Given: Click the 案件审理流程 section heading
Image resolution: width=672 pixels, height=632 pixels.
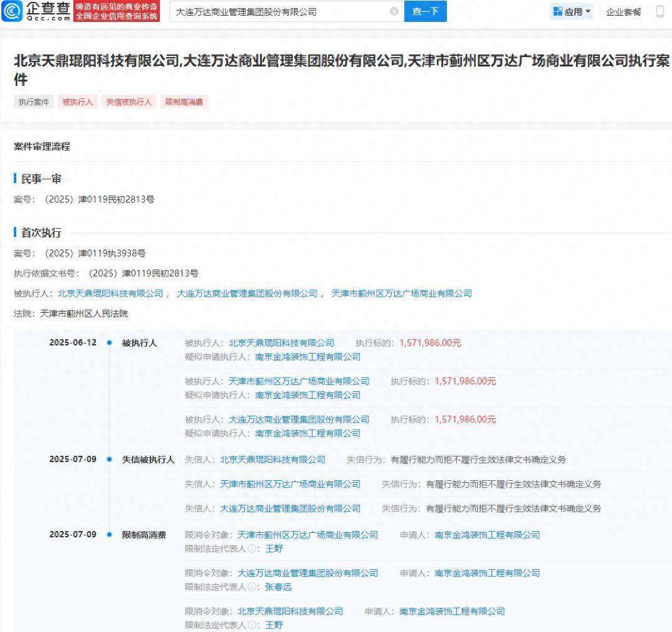Looking at the screenshot, I should [42, 147].
